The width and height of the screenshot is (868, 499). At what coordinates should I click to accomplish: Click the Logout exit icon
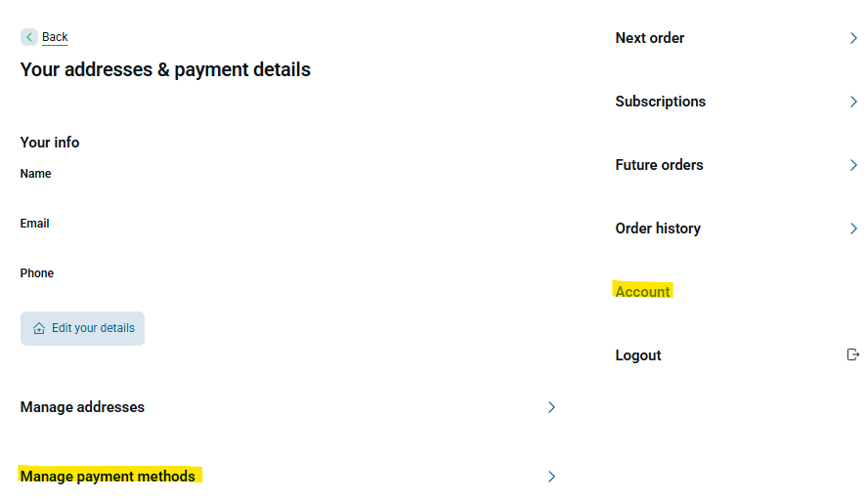852,354
